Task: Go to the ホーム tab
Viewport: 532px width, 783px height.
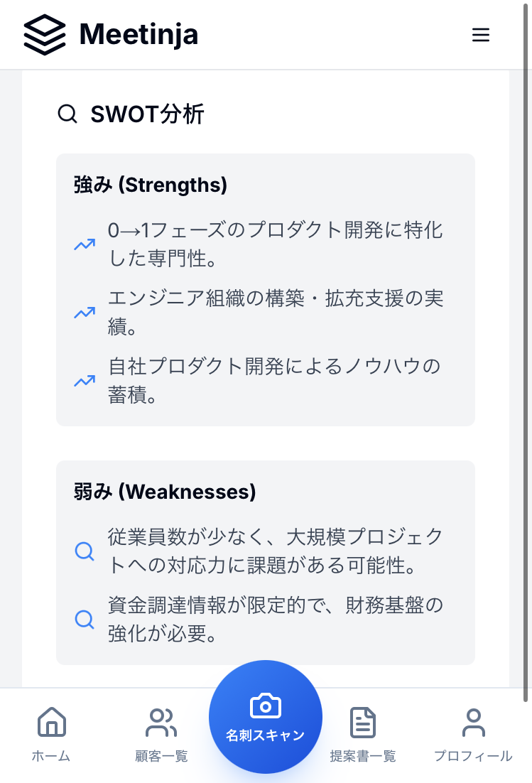Action: (x=51, y=735)
